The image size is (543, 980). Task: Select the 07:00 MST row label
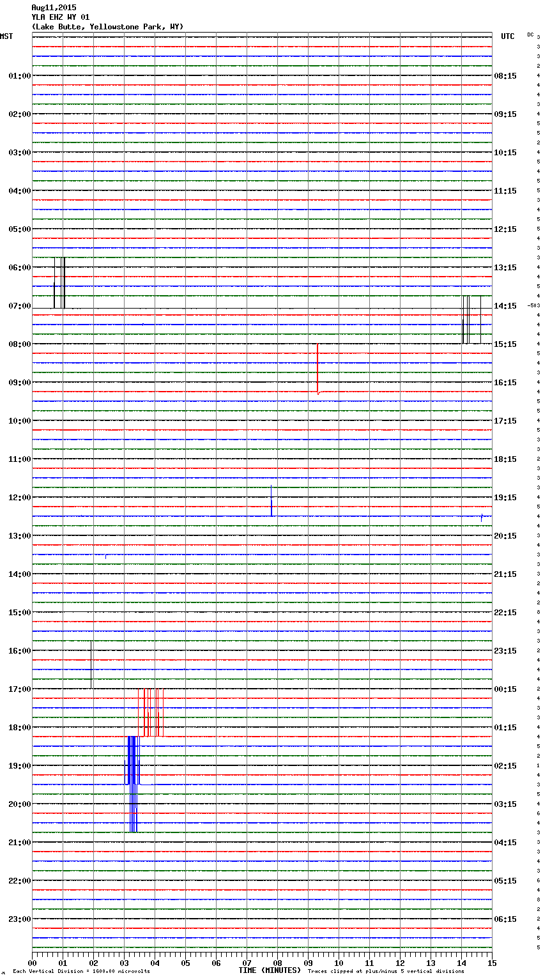tap(20, 306)
